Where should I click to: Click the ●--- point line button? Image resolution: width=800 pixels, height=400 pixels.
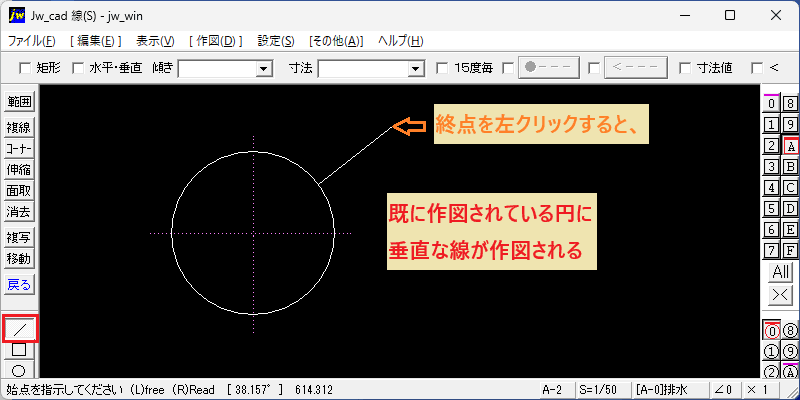[x=549, y=68]
